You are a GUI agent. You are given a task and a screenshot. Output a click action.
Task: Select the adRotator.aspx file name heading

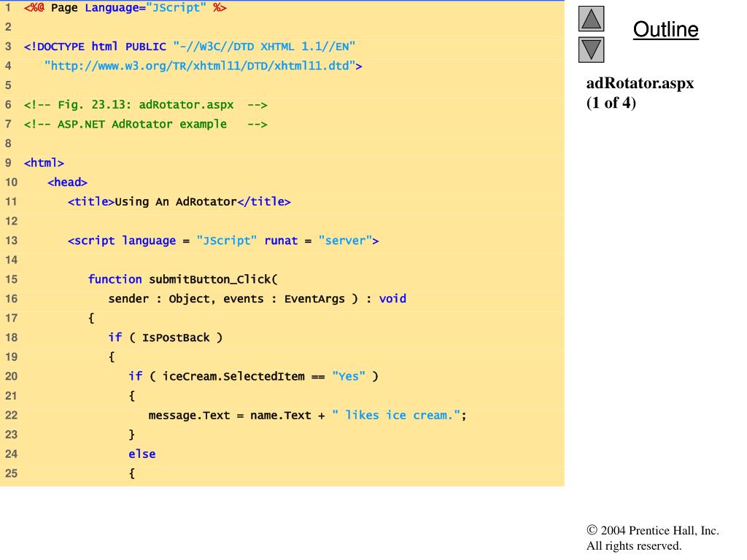click(640, 83)
